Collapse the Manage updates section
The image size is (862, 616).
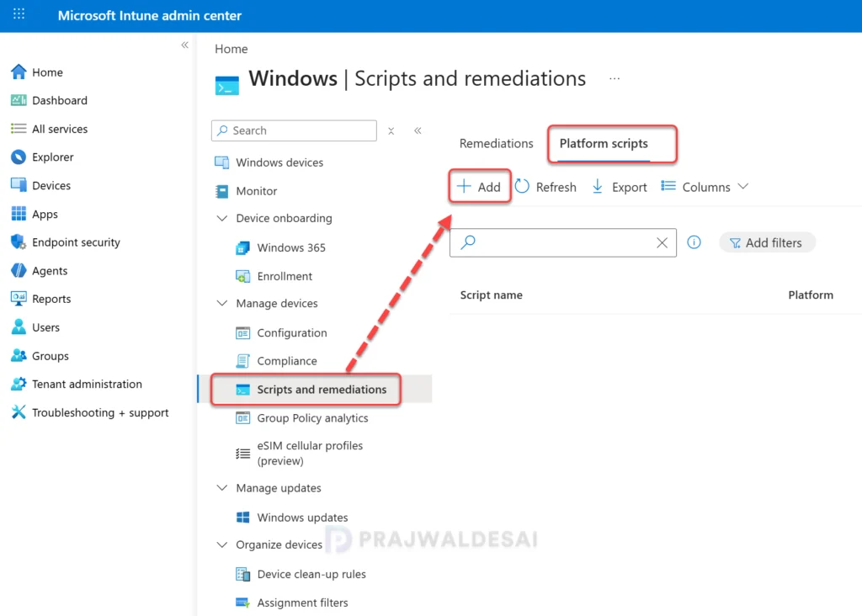click(x=222, y=488)
